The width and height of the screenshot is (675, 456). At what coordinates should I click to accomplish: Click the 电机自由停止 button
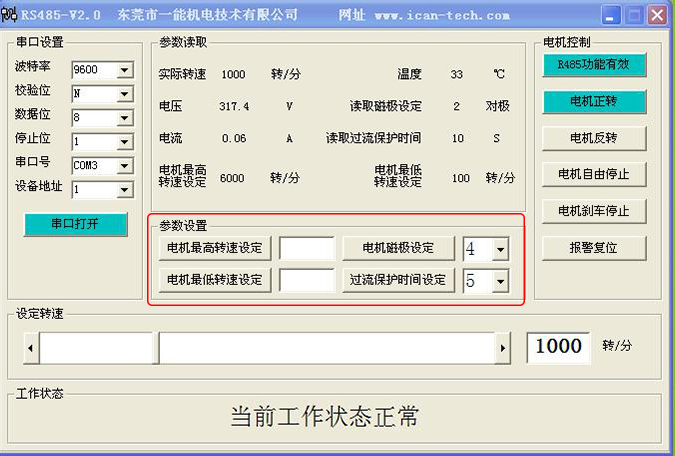coord(594,174)
